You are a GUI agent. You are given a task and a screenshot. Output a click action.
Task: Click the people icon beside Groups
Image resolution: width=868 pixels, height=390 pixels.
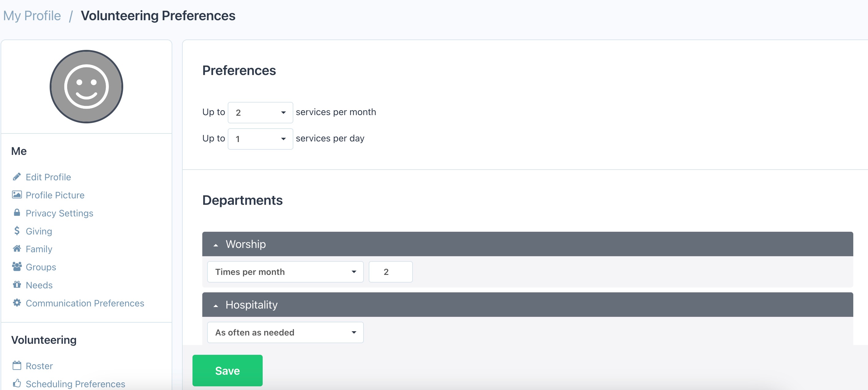click(x=17, y=267)
